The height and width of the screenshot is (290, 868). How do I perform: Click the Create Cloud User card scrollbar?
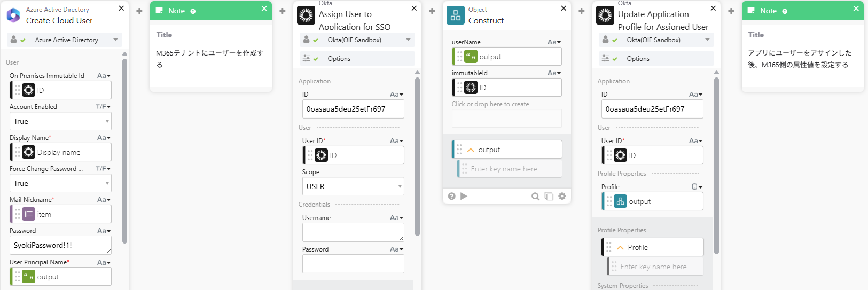pyautogui.click(x=124, y=151)
